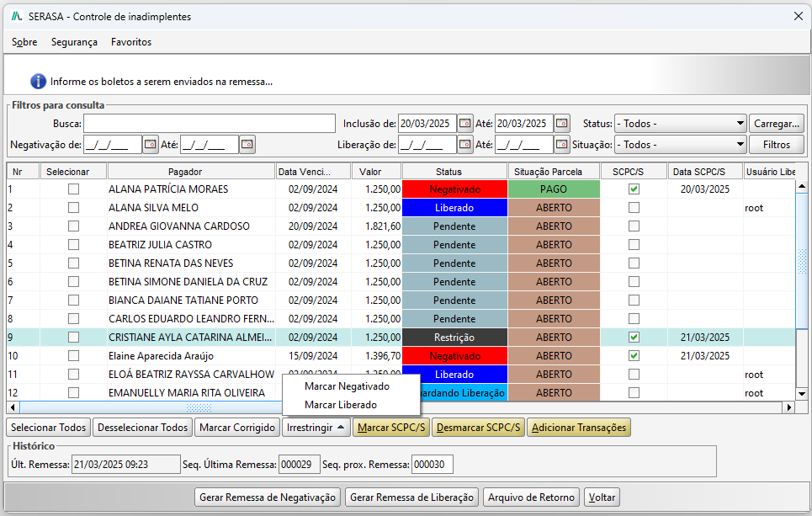
Task: Click value 1.821,60 in Valor column
Action: 383,226
